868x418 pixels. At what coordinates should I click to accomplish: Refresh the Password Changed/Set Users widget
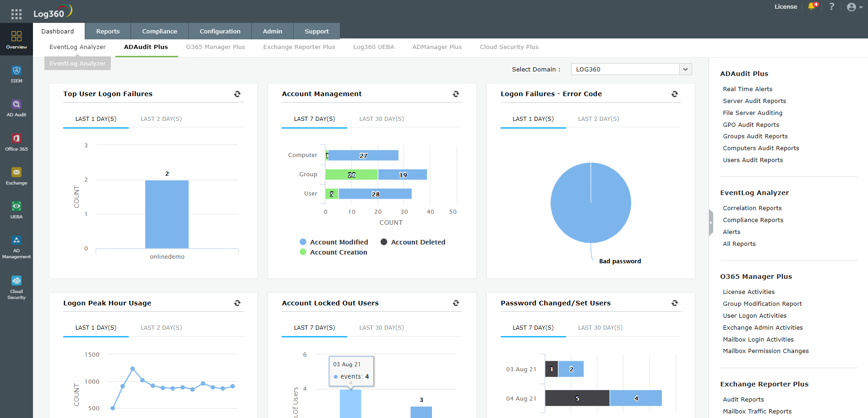(675, 303)
